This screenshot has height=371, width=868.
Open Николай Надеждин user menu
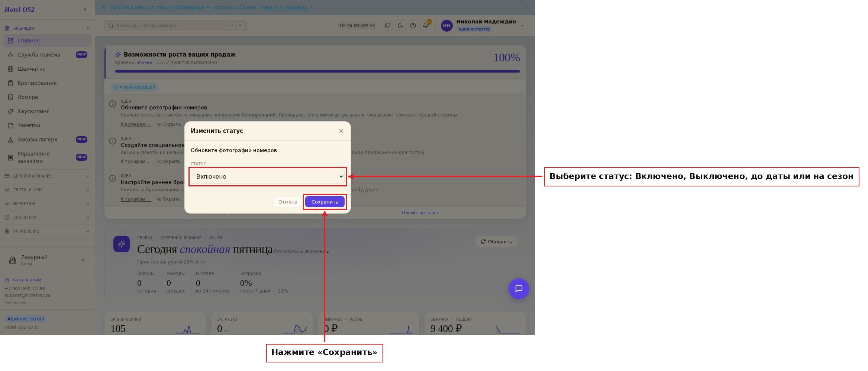click(483, 25)
